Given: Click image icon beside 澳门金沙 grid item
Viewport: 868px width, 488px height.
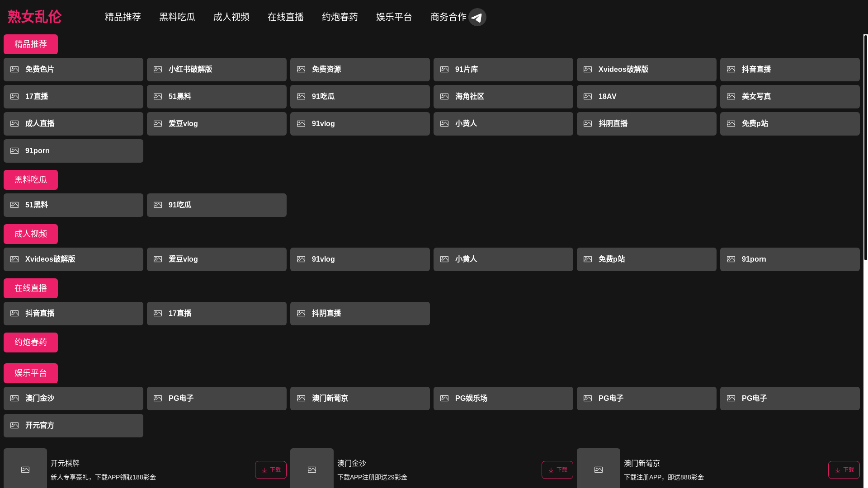Looking at the screenshot, I should coord(14,398).
